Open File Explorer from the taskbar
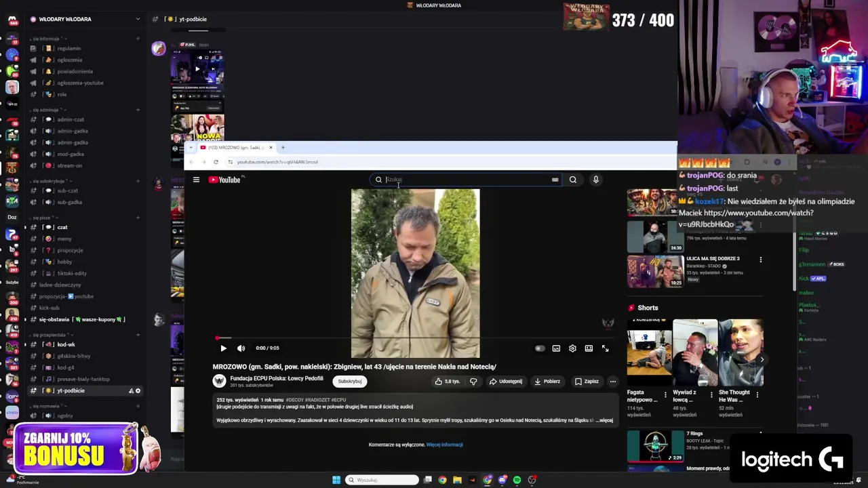868x488 pixels. click(457, 480)
